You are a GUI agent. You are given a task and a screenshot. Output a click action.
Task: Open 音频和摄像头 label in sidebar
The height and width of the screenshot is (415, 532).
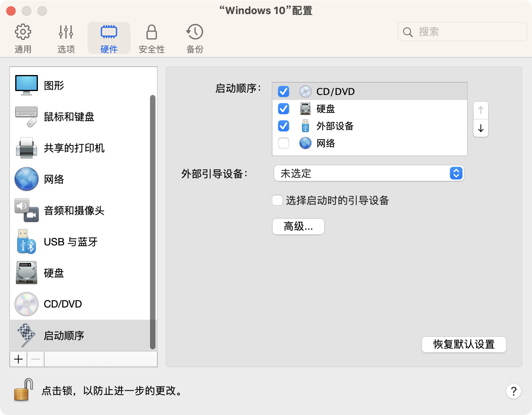click(x=74, y=211)
